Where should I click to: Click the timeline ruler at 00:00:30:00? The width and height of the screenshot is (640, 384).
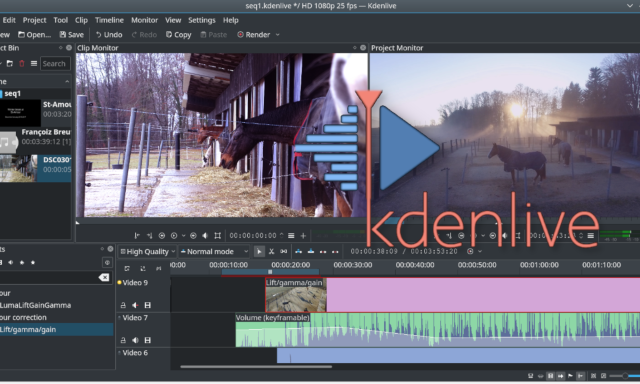(x=353, y=265)
